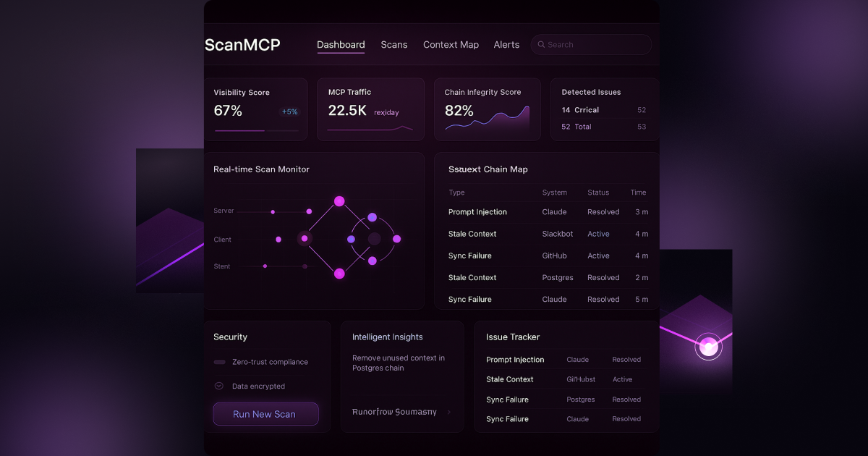Image resolution: width=868 pixels, height=456 pixels.
Task: Click the glowing node on right-side graphic
Action: pyautogui.click(x=708, y=347)
